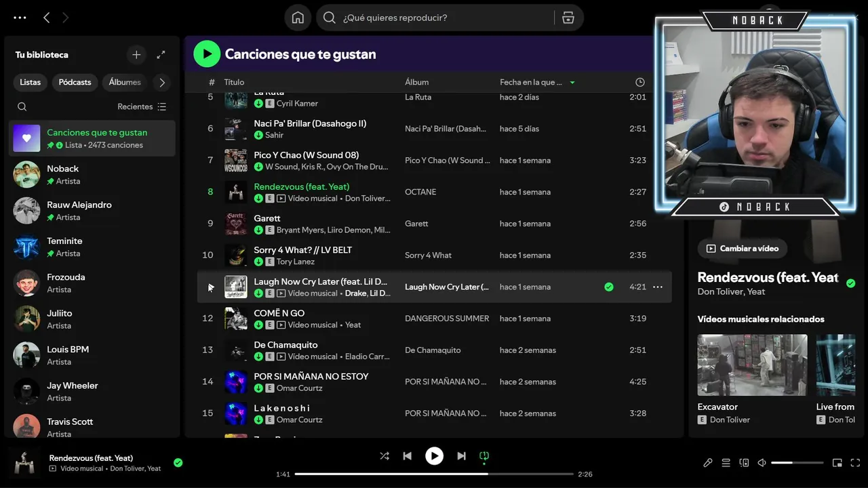Go back with the left arrow

tap(46, 18)
